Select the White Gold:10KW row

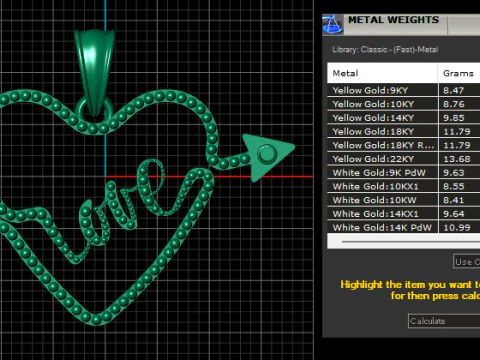point(404,200)
